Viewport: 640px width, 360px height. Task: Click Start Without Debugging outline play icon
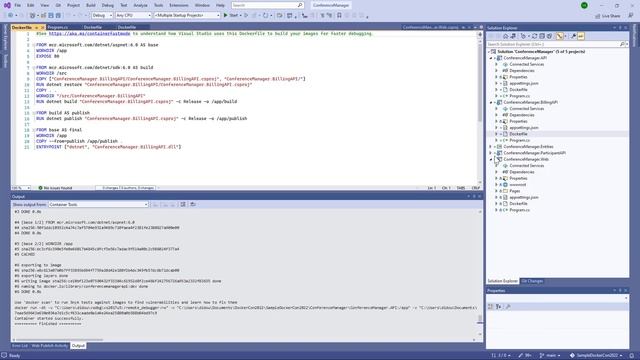tap(246, 16)
